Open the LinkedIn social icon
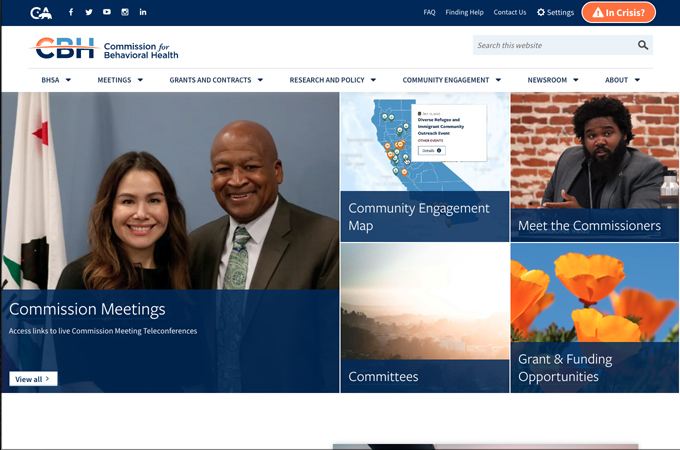This screenshot has width=680, height=450. pyautogui.click(x=143, y=12)
